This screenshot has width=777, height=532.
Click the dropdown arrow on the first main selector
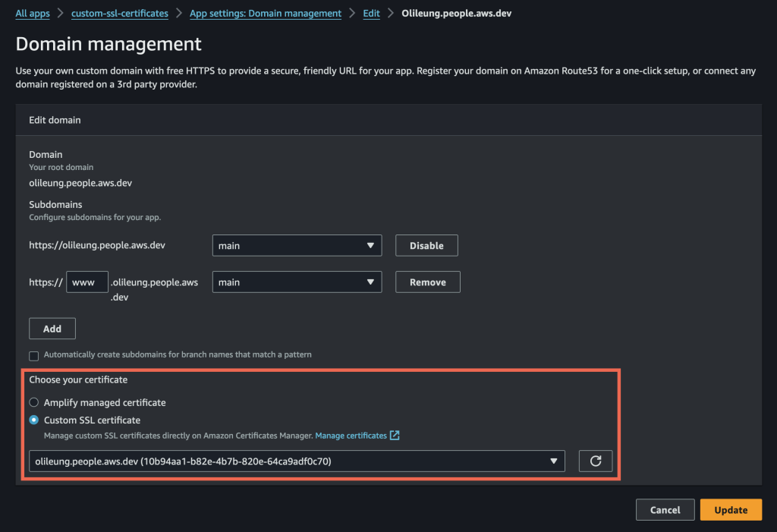371,245
